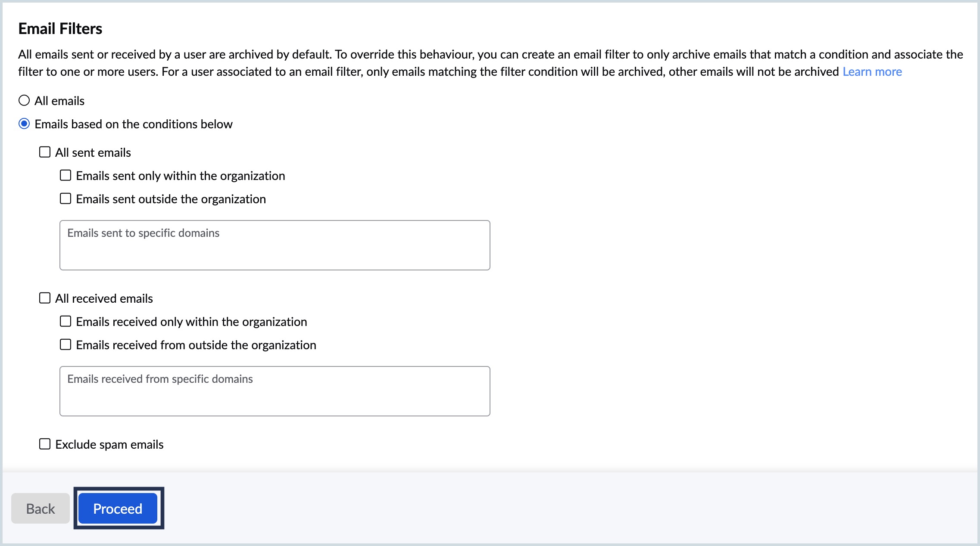Click the 'Exclude spam emails' label text
Viewport: 980px width, 546px height.
(x=109, y=444)
